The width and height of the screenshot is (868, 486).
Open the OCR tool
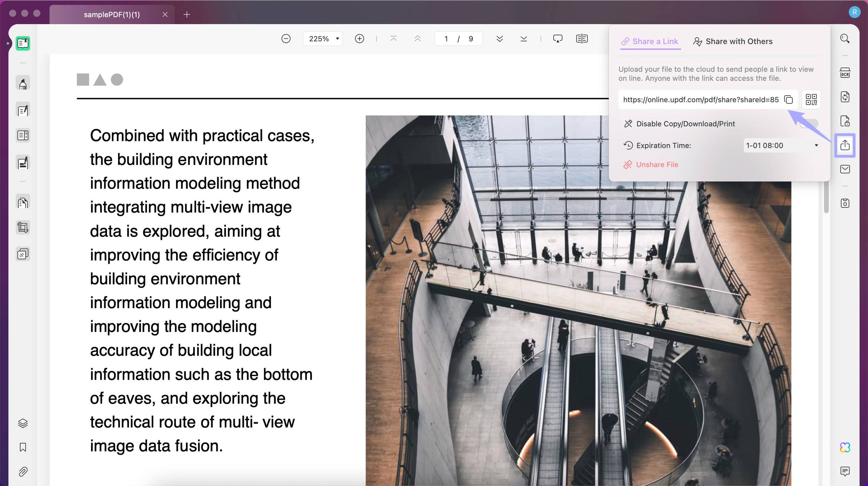point(845,73)
